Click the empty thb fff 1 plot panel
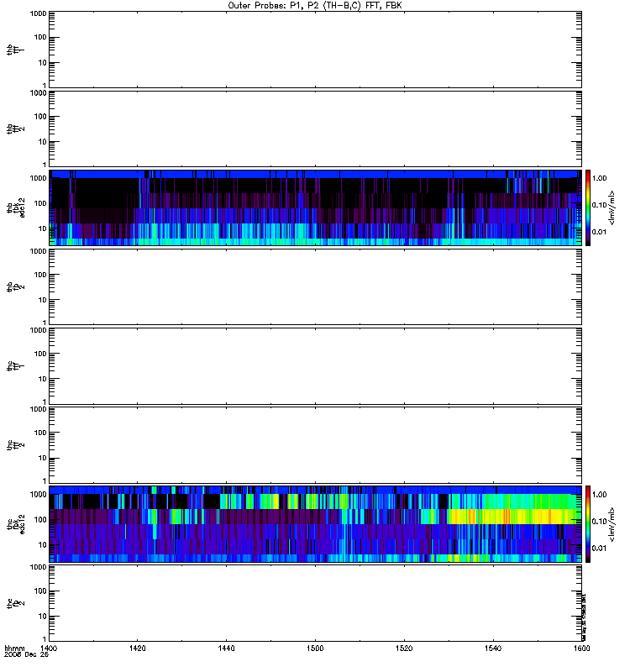Screen dimensions: 630x672 pyautogui.click(x=315, y=50)
